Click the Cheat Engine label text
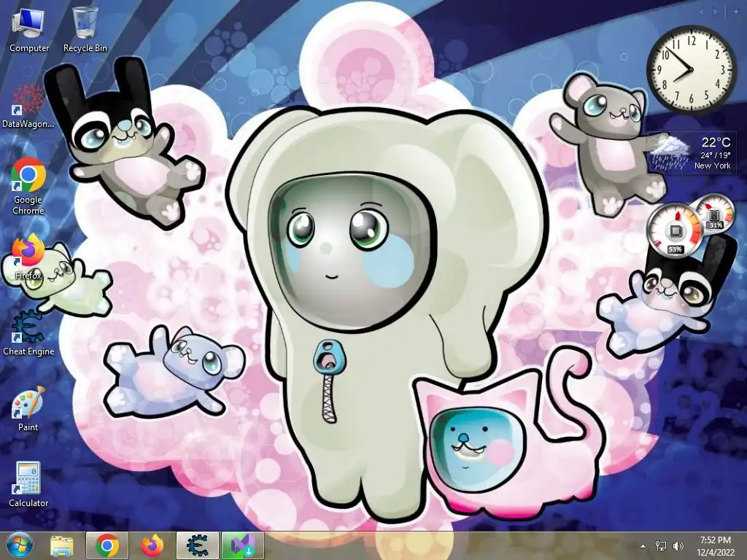 [28, 351]
